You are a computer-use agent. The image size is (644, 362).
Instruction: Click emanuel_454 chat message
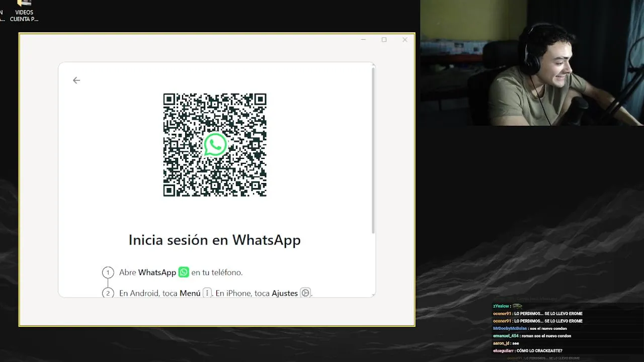[532, 336]
